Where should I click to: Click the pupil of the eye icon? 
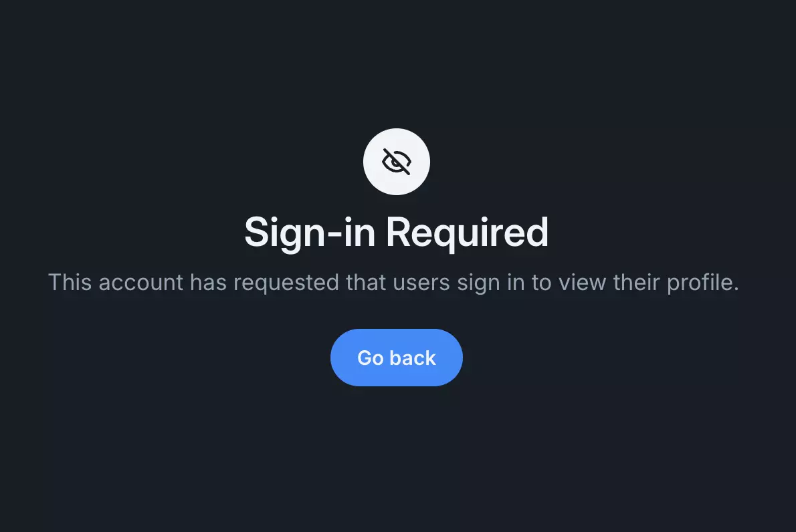click(x=394, y=162)
